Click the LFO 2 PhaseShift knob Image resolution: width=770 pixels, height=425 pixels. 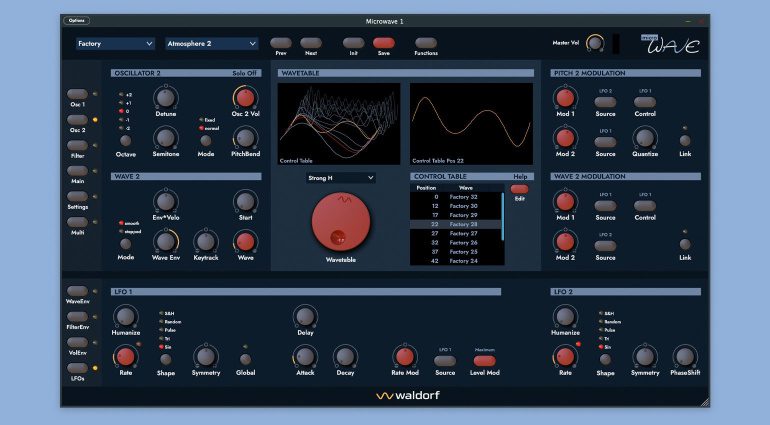pos(685,357)
